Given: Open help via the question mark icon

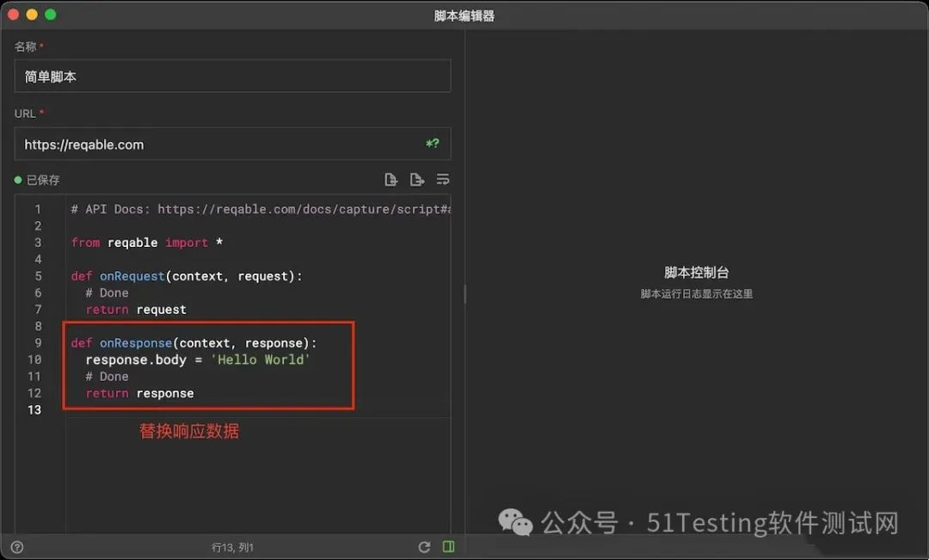Looking at the screenshot, I should click(15, 546).
